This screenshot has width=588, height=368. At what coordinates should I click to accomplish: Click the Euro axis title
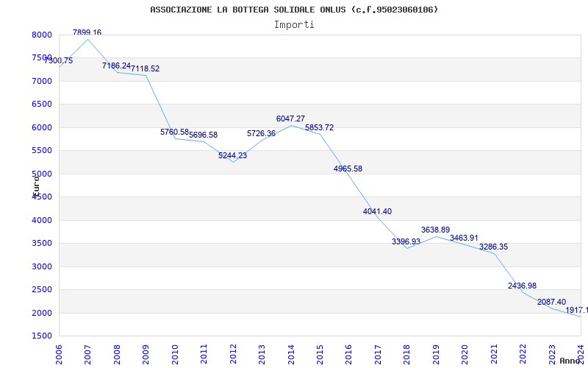point(36,186)
